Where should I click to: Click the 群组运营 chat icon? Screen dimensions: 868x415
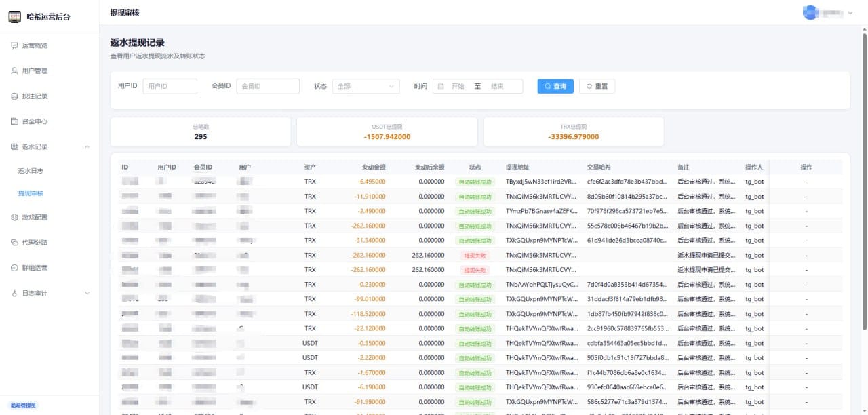14,268
